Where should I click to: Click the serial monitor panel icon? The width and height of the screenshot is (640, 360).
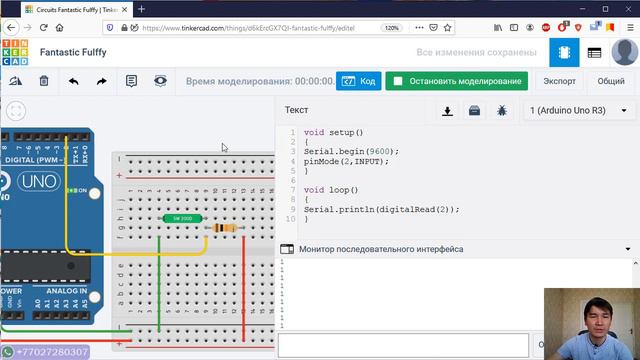(287, 249)
